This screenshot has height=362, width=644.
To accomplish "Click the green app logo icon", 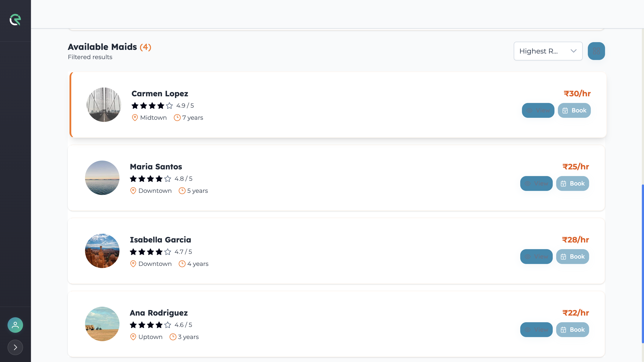I will click(15, 20).
